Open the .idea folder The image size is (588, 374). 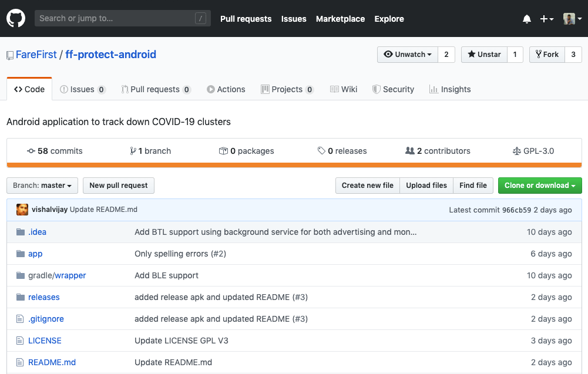[x=37, y=232]
